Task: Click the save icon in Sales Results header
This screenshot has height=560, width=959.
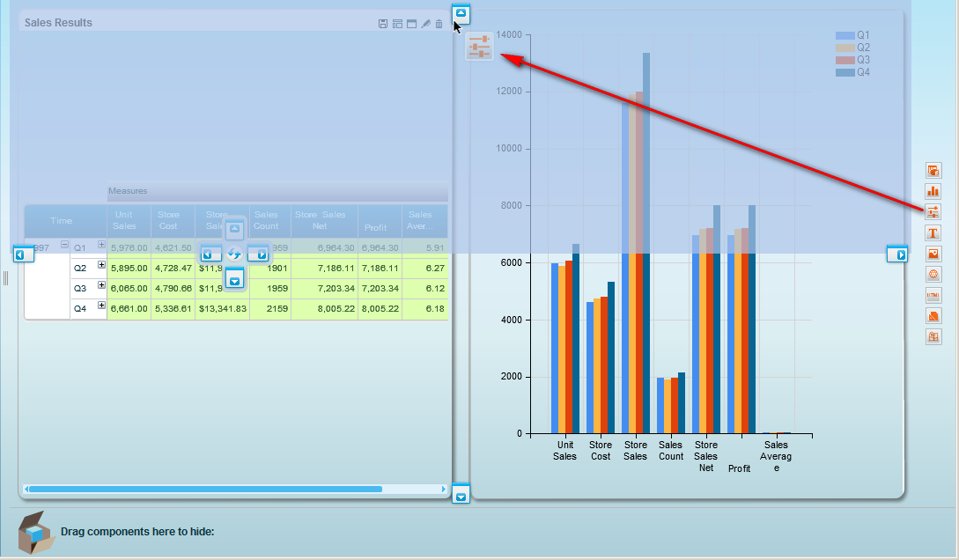Action: pyautogui.click(x=383, y=24)
